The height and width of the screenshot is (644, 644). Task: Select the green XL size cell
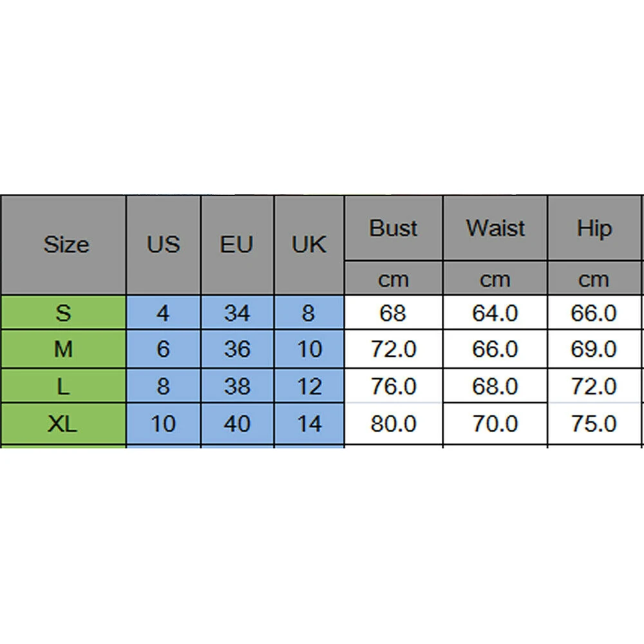coord(63,424)
